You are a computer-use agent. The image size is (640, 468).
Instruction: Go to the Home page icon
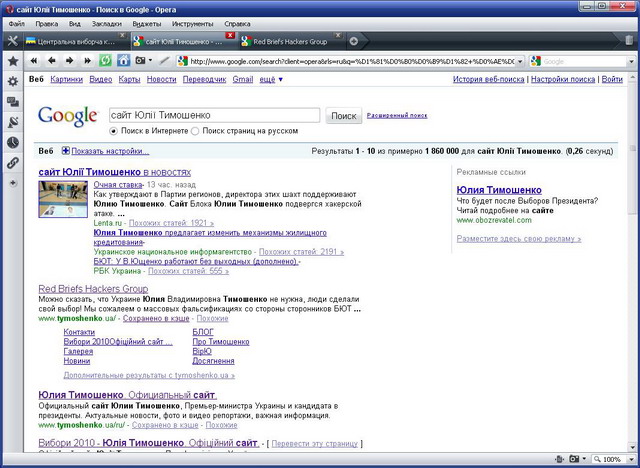click(x=123, y=61)
